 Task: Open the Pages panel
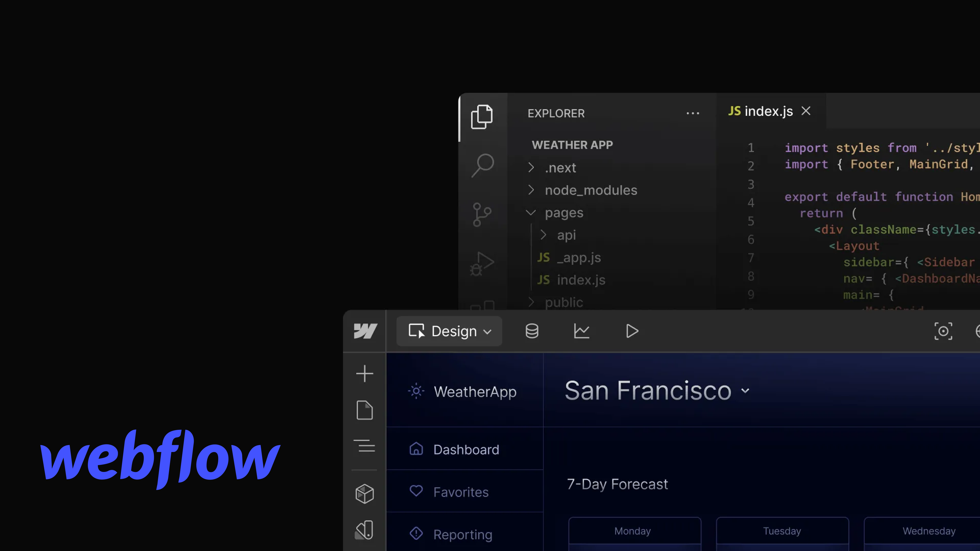tap(364, 410)
